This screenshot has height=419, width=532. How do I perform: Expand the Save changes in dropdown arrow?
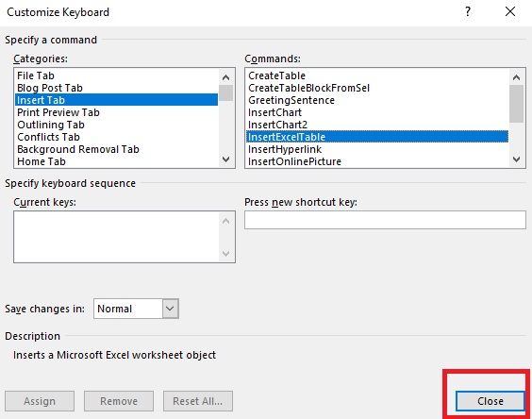(x=170, y=309)
